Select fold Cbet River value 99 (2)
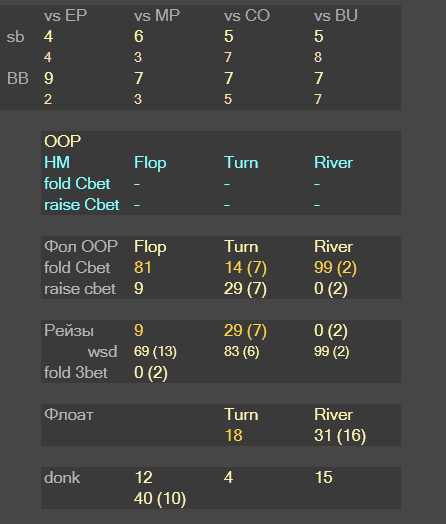The image size is (446, 524). tap(335, 268)
